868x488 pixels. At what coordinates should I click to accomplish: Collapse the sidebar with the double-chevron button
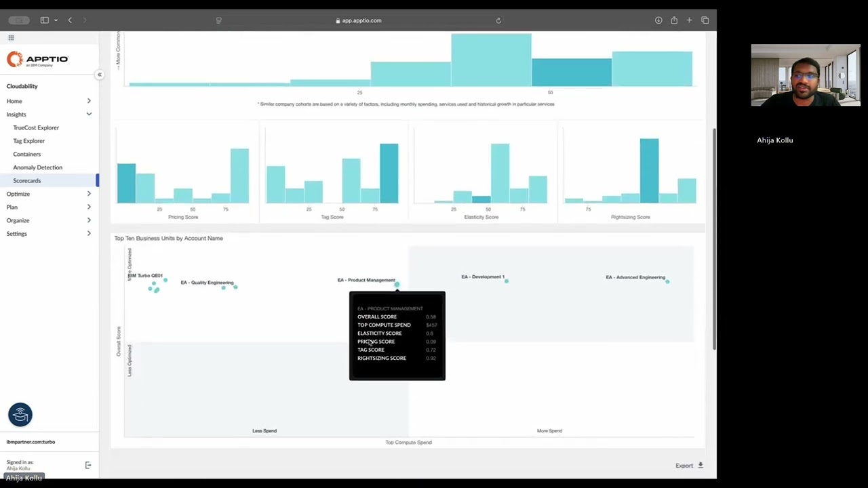tap(99, 75)
